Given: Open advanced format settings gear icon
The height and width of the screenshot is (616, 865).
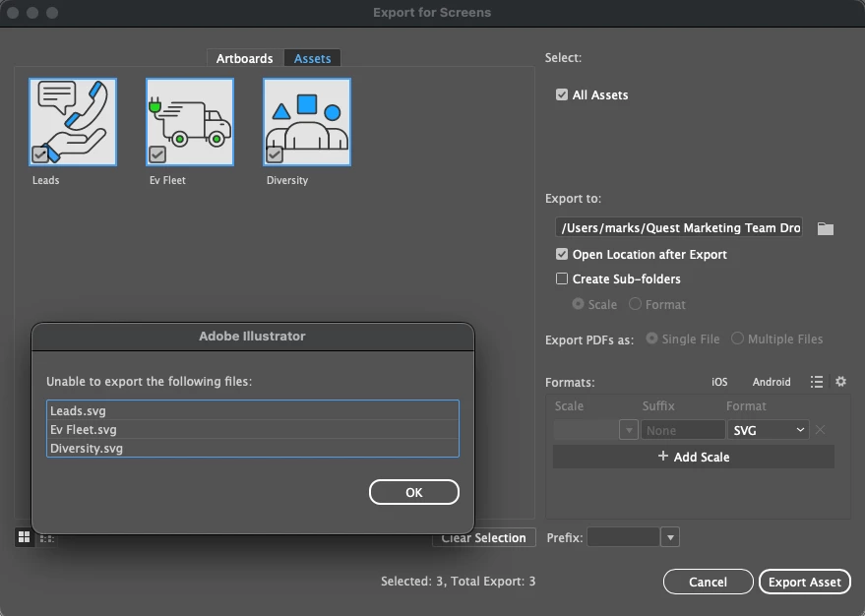Looking at the screenshot, I should tap(840, 382).
